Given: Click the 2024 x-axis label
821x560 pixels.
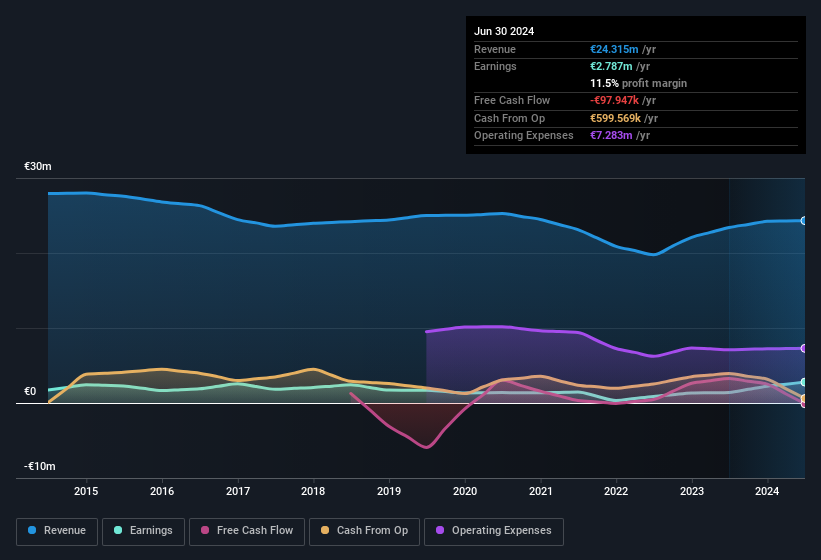Looking at the screenshot, I should [767, 491].
